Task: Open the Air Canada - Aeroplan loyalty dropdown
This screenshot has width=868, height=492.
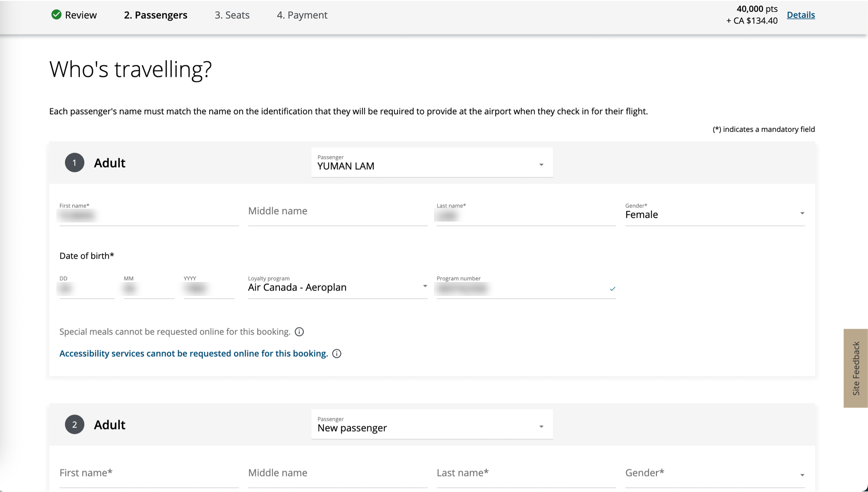Action: point(337,287)
